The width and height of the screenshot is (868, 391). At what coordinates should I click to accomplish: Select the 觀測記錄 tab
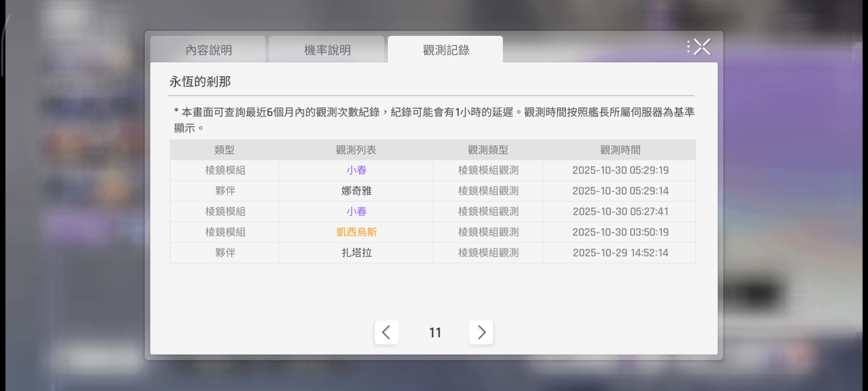(445, 50)
